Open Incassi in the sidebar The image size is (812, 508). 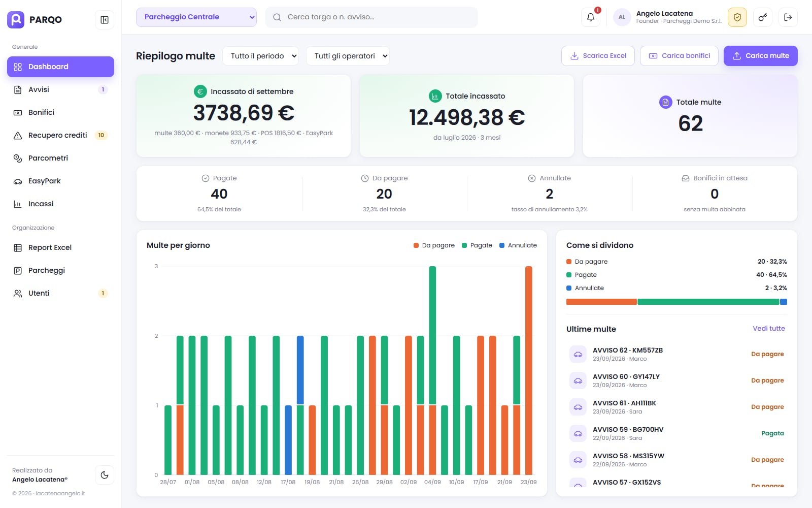(60, 204)
